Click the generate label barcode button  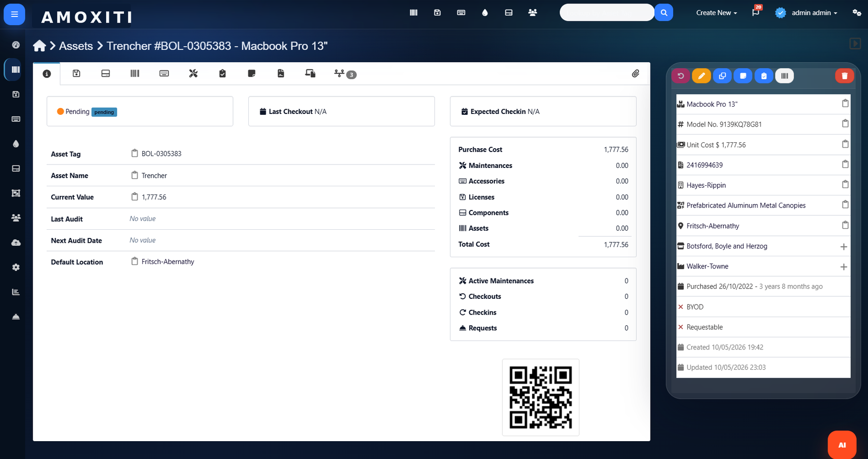[x=785, y=76]
